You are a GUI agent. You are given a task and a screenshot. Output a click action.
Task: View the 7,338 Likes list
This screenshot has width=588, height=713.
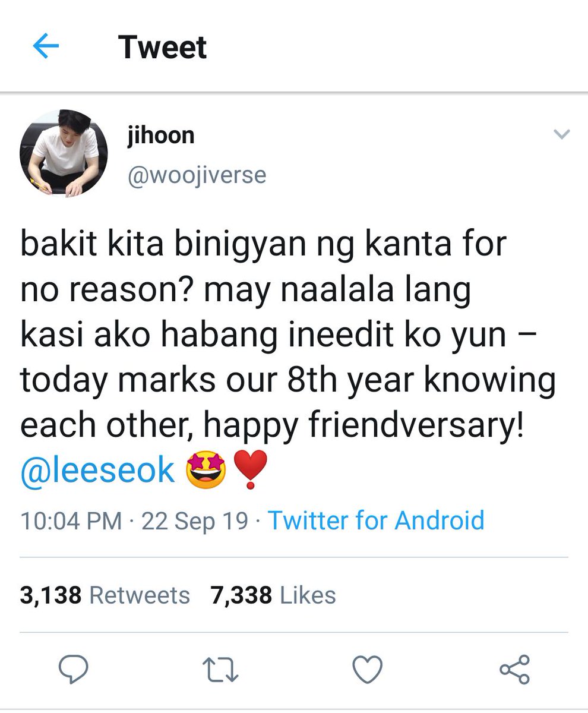click(x=273, y=595)
